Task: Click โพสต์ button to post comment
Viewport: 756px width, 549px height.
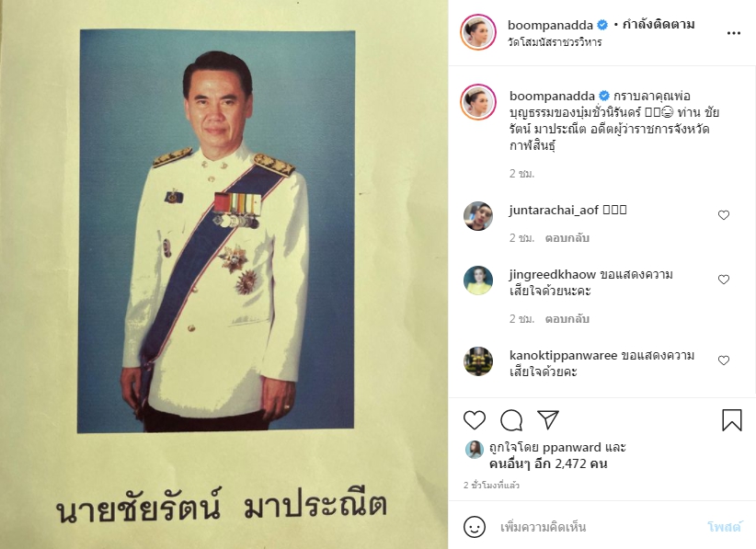Action: (x=724, y=527)
